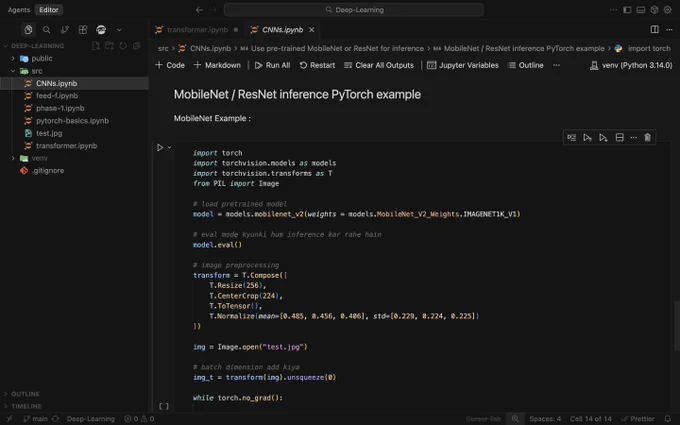The image size is (680, 425).
Task: Open cell more actions ellipsis
Action: tap(634, 137)
